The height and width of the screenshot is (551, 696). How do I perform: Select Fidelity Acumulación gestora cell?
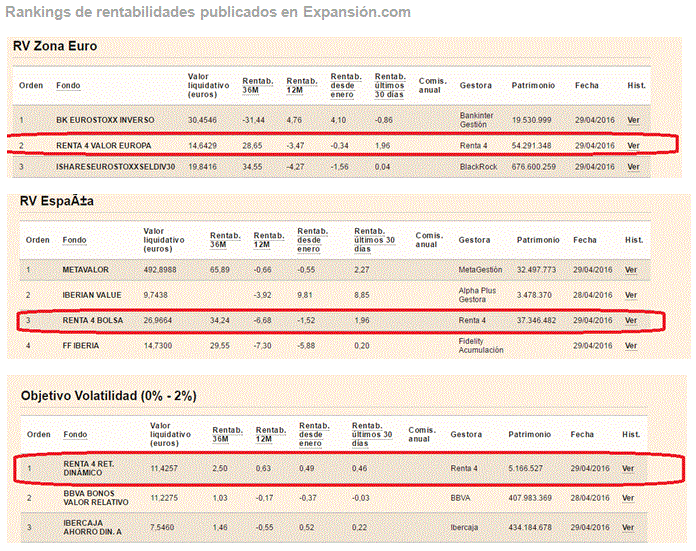(481, 346)
